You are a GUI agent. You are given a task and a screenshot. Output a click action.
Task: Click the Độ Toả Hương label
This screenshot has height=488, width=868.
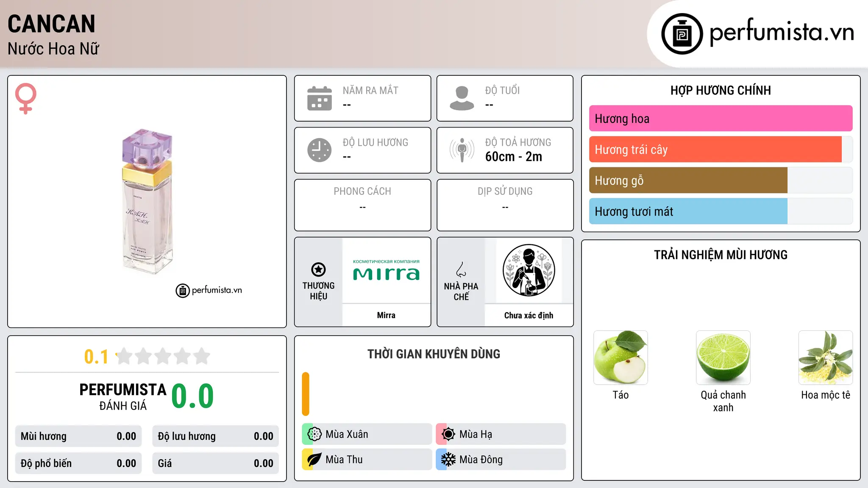[x=518, y=142]
